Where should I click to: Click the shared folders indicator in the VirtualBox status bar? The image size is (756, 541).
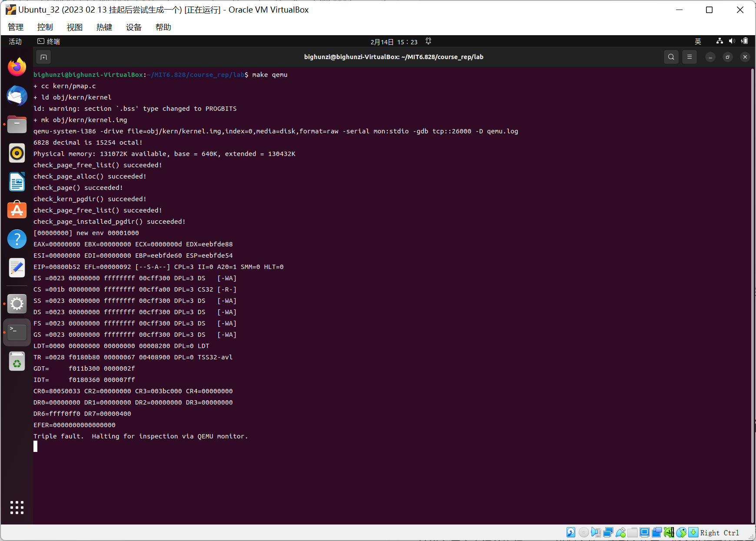[633, 532]
